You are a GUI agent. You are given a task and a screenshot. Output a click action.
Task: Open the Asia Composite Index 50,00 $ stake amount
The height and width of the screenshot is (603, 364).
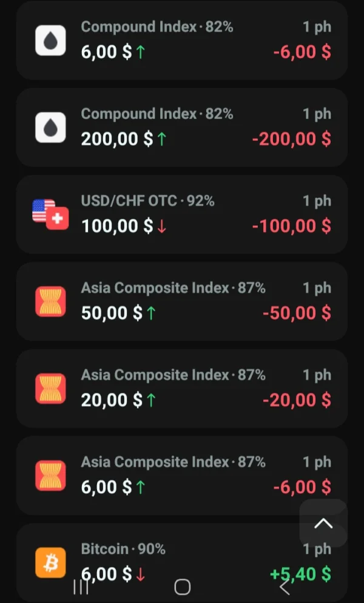[x=112, y=313]
